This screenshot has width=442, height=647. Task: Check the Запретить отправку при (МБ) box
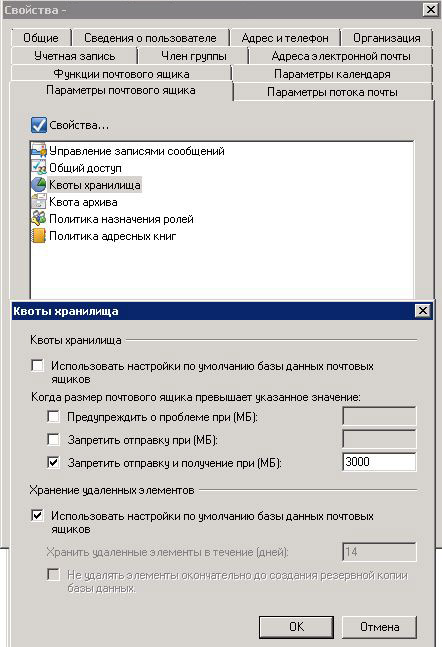54,439
